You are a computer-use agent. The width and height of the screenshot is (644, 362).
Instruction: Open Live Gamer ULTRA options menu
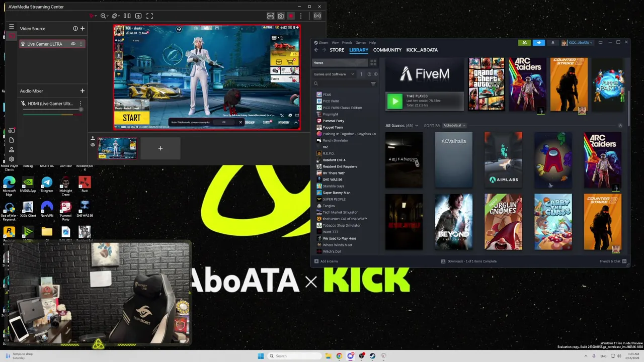[80, 44]
